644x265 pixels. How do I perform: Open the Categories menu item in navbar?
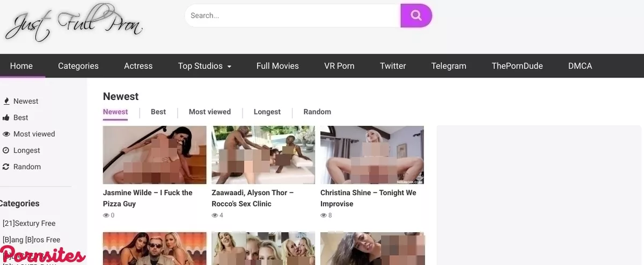[78, 66]
